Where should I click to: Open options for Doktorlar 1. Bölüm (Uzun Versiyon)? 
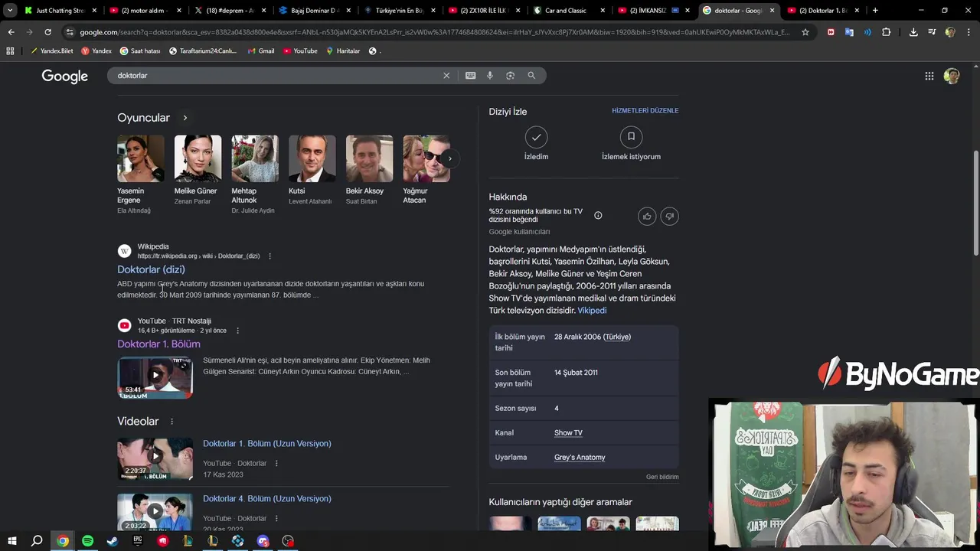(276, 464)
